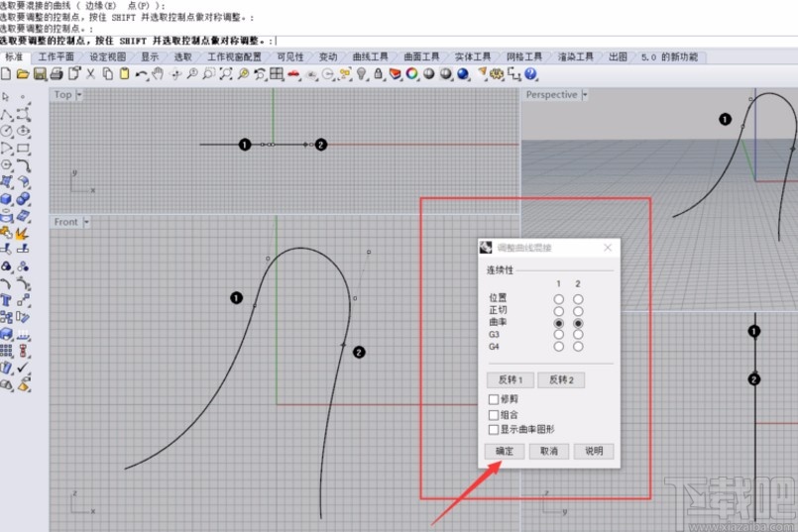Open the Layers panel icon

pyautogui.click(x=395, y=74)
